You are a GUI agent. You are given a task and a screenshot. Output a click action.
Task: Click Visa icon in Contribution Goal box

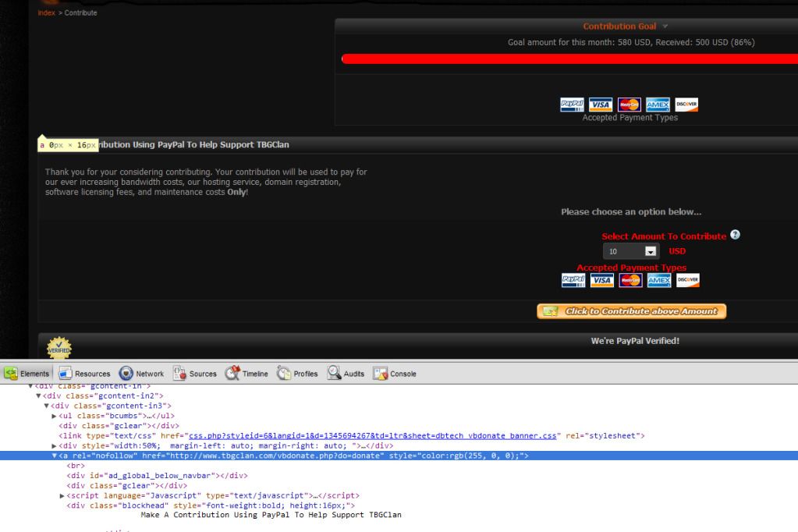[601, 105]
